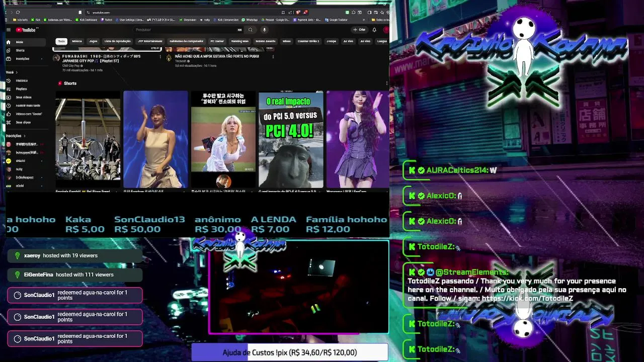Image resolution: width=644 pixels, height=362 pixels.
Task: Select the Lista de reprodução chip
Action: click(117, 41)
